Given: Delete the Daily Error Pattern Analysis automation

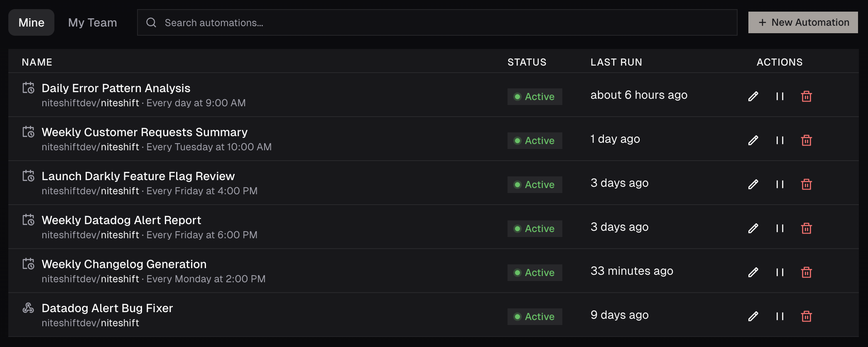Looking at the screenshot, I should pyautogui.click(x=806, y=97).
